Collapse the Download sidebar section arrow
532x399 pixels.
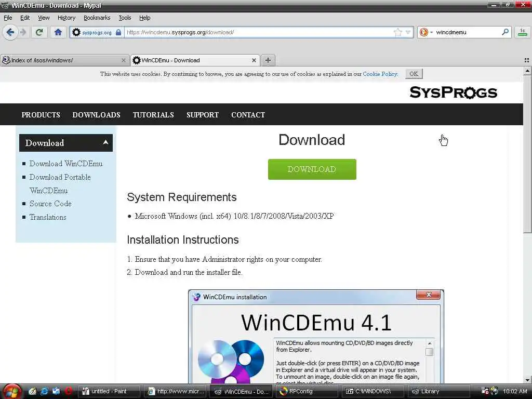tap(105, 142)
